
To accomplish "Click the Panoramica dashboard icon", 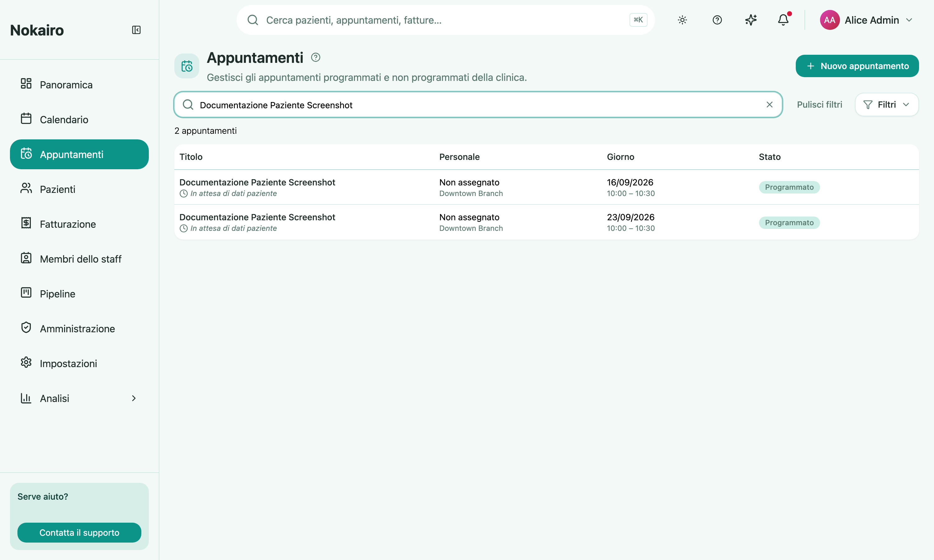I will point(26,83).
